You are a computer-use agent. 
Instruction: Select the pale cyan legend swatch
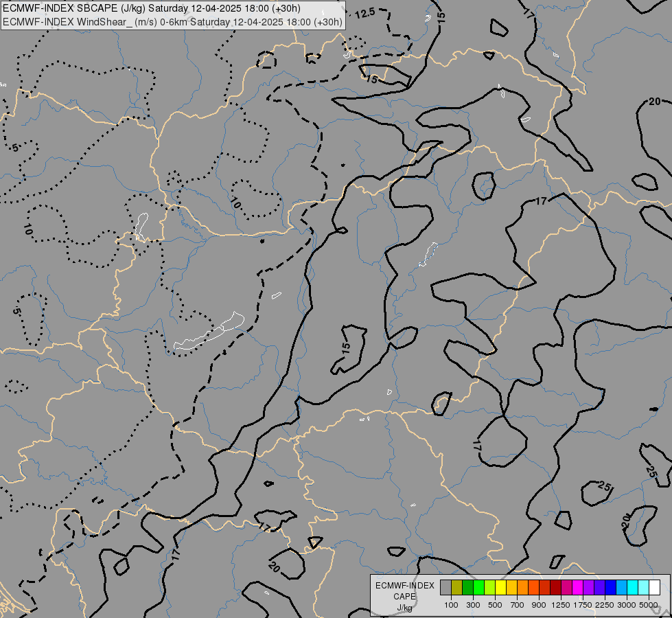[x=644, y=588]
